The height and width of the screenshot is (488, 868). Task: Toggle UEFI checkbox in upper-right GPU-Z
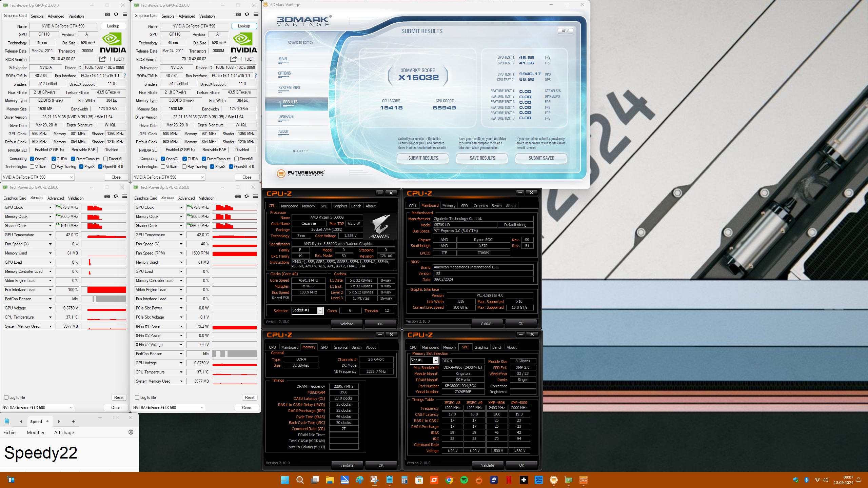tap(243, 59)
